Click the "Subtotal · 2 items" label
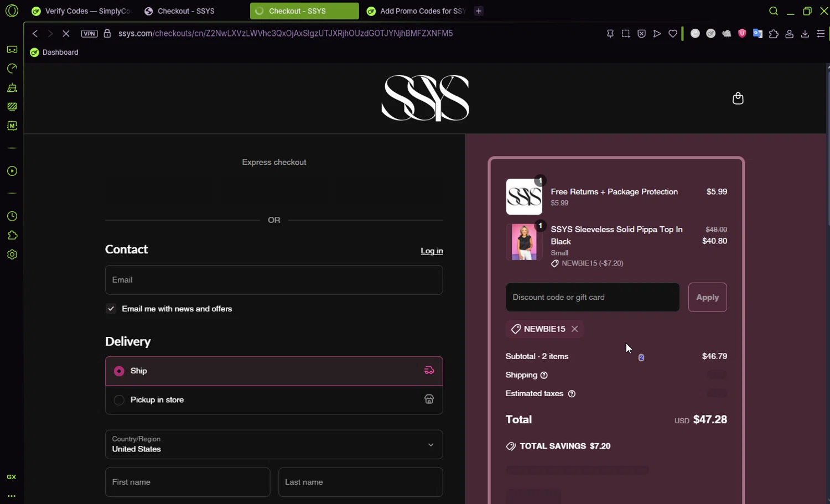This screenshot has width=830, height=504. (537, 356)
